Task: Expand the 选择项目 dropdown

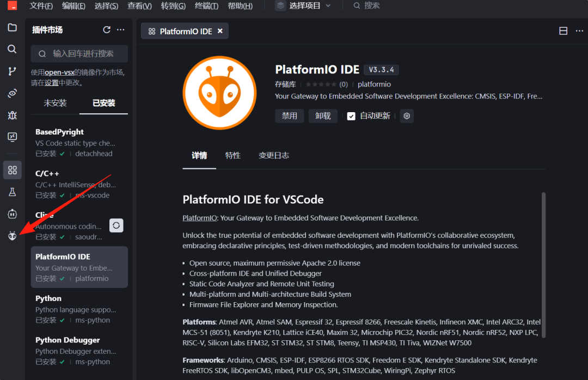Action: [x=303, y=6]
